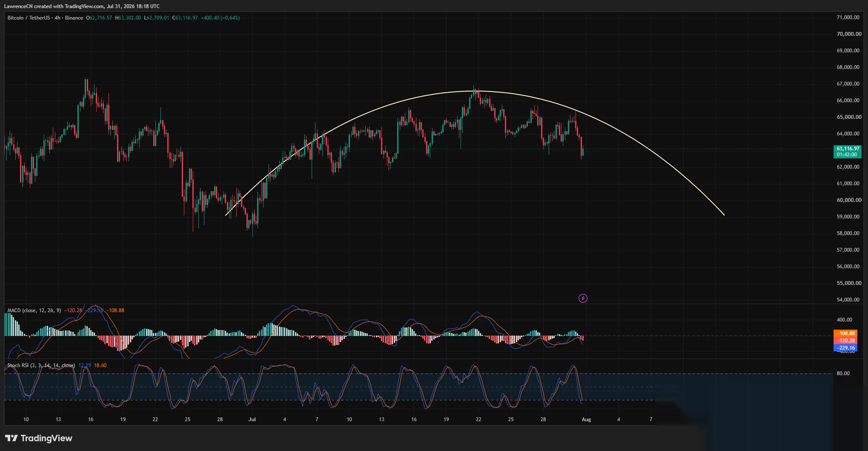Click the 60,000.00 price axis label
868x451 pixels.
click(848, 200)
